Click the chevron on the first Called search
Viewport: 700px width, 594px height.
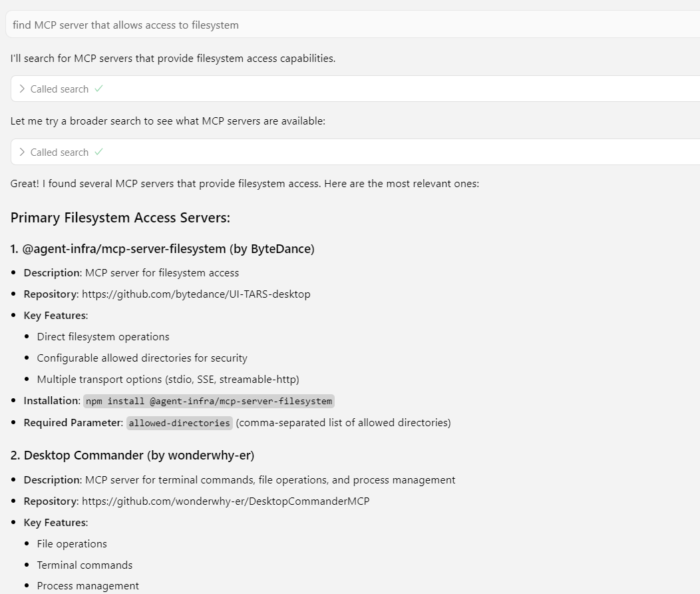(x=22, y=89)
